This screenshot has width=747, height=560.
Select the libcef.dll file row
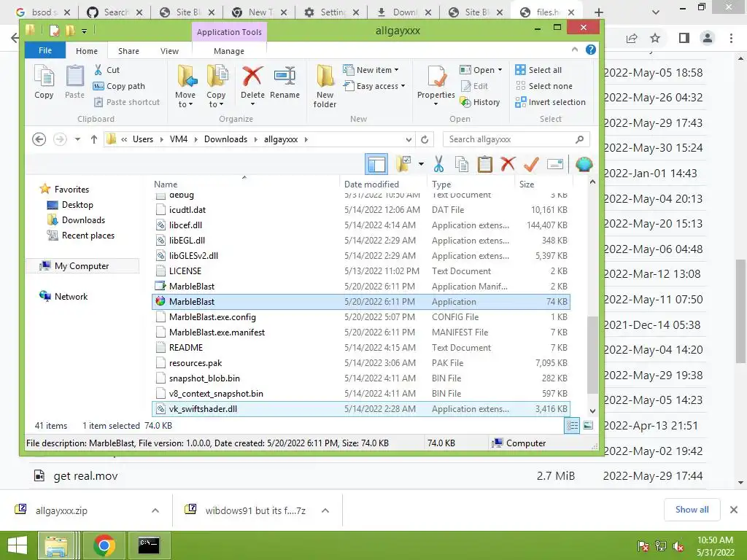[x=360, y=225]
